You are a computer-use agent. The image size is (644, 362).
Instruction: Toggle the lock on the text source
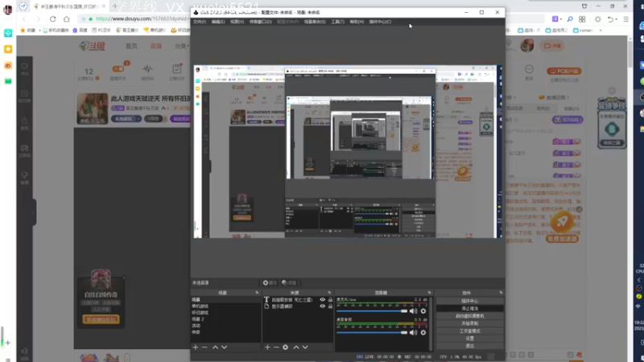click(x=330, y=300)
